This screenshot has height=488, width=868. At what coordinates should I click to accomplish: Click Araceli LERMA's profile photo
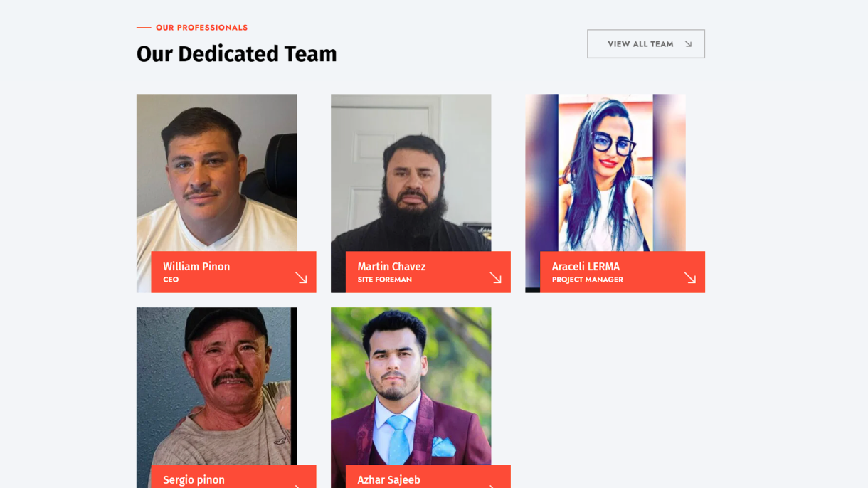tap(605, 173)
